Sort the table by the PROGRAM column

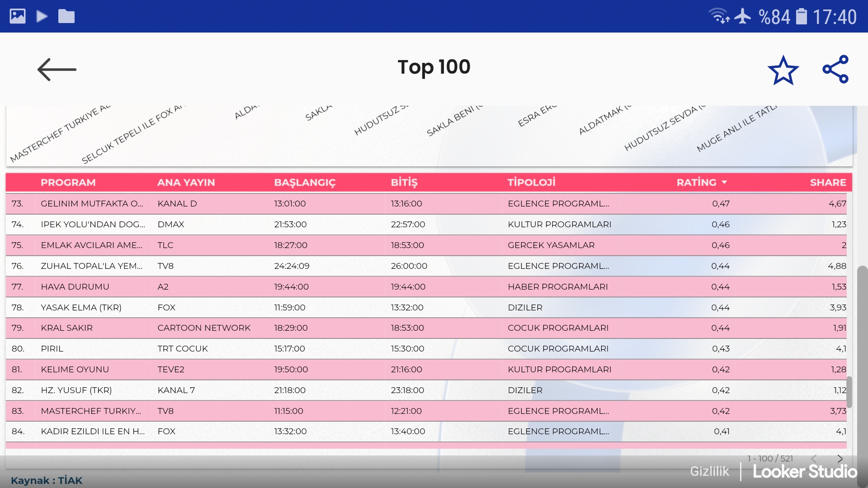[68, 182]
